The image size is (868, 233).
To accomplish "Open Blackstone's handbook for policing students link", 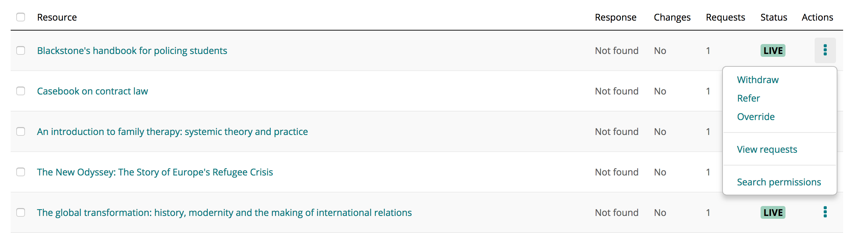I will pos(132,50).
